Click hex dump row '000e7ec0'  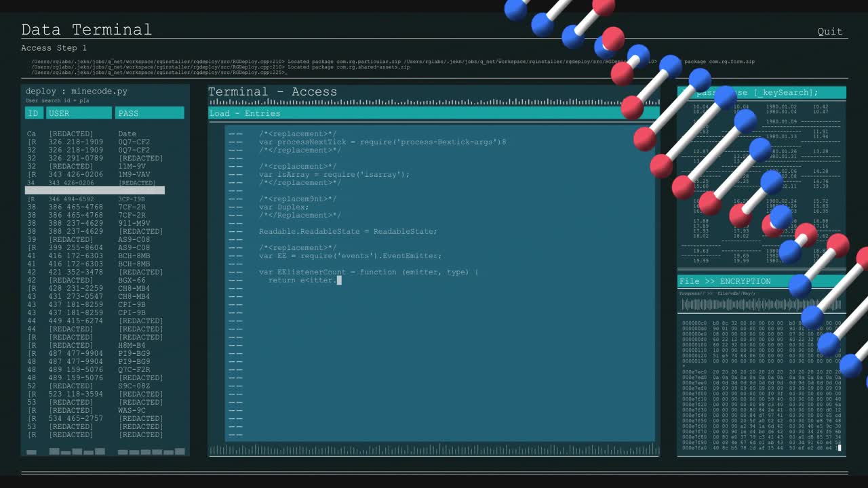tap(762, 371)
